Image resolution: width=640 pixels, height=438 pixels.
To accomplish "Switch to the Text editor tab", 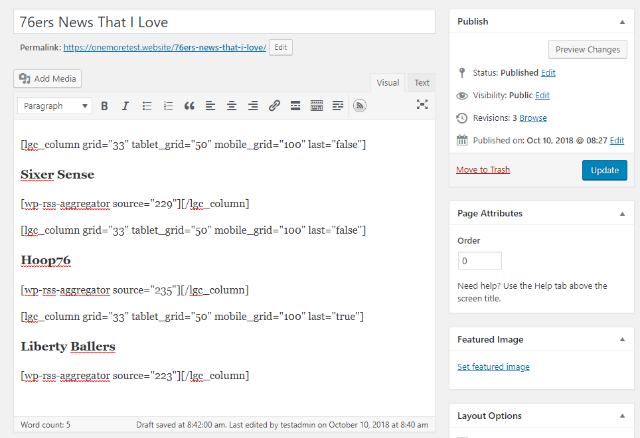I will tap(422, 83).
